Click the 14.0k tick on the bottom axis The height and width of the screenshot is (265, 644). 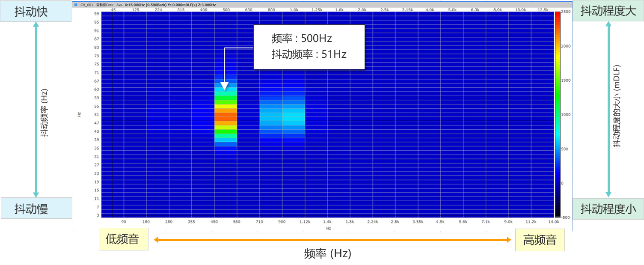[554, 222]
